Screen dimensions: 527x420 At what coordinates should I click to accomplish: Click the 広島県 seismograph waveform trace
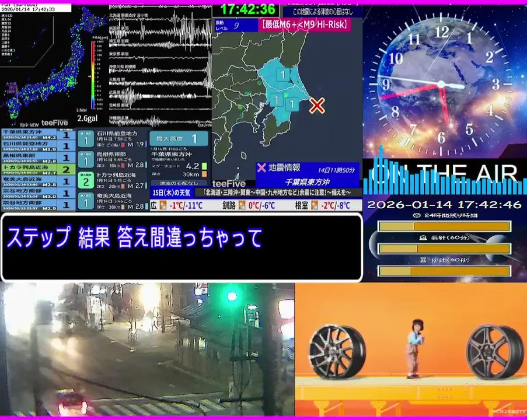click(159, 96)
